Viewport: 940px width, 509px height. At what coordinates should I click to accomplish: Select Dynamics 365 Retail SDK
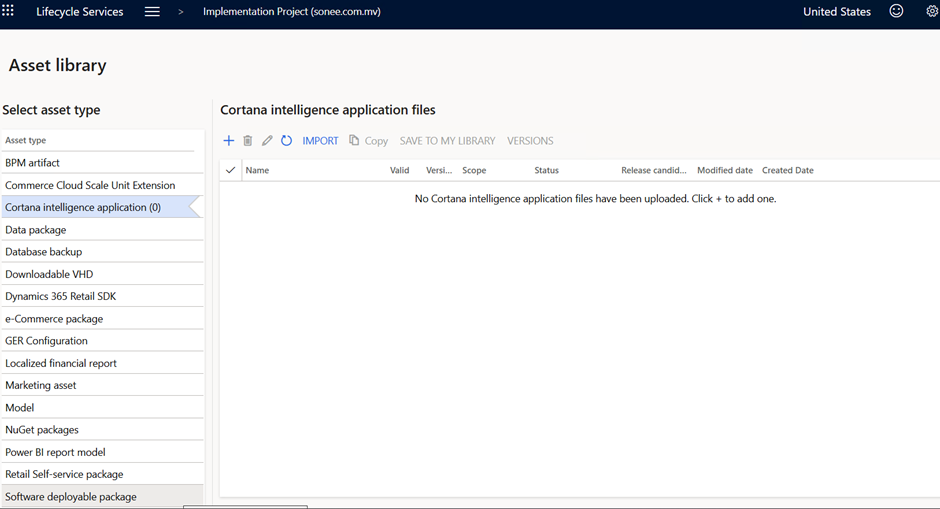coord(103,296)
